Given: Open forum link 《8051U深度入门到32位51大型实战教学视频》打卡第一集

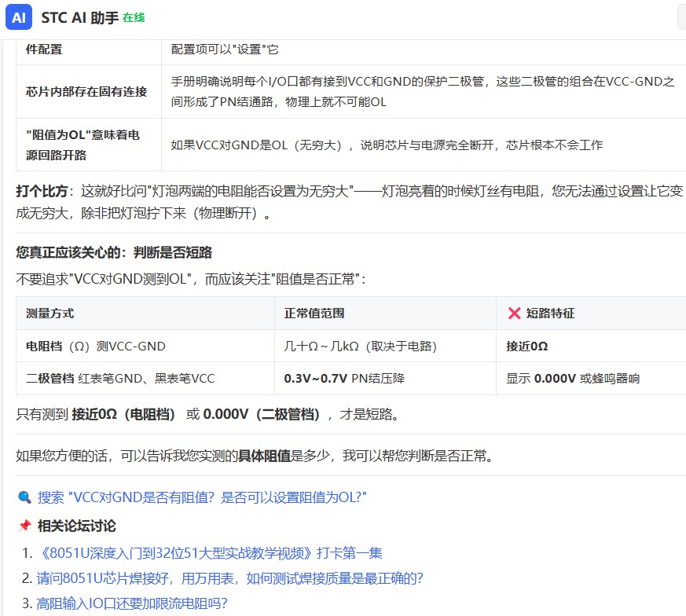Looking at the screenshot, I should point(209,553).
